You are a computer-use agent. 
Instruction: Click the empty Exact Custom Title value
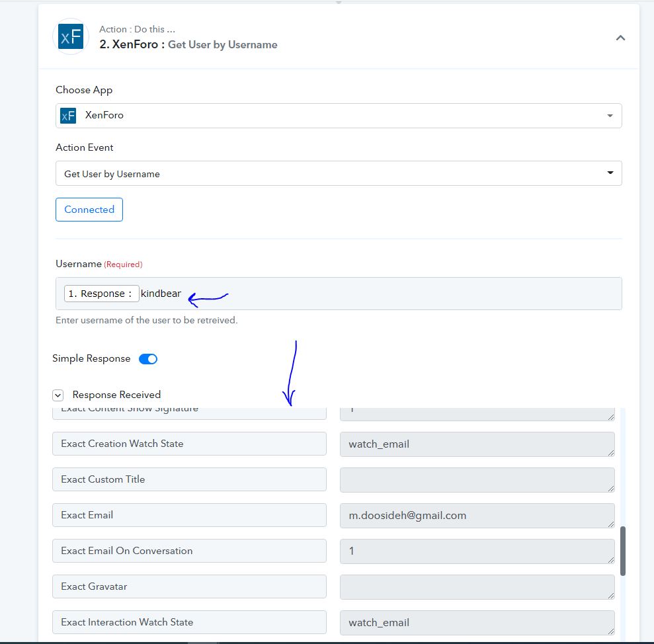coord(477,479)
